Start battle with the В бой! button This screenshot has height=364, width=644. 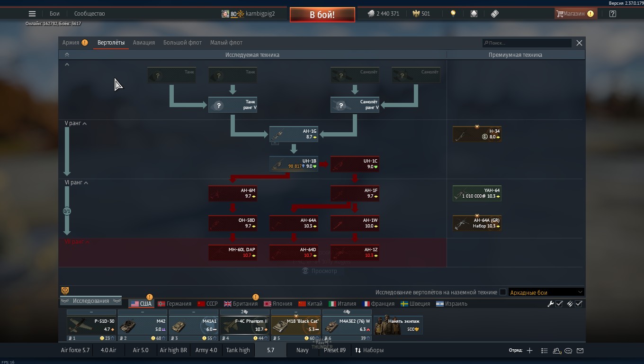click(x=322, y=15)
